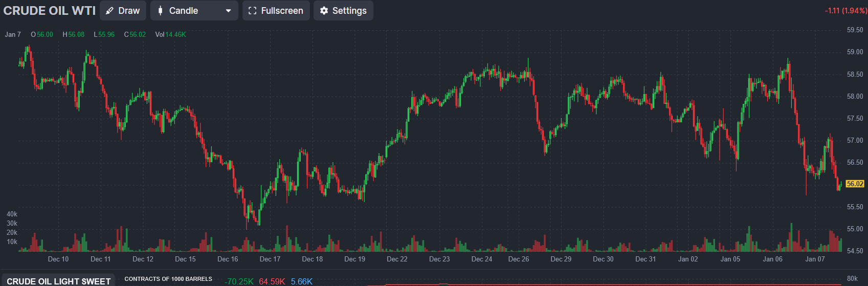Expand the Candle chart type dropdown arrow
868x286 pixels.
228,11
